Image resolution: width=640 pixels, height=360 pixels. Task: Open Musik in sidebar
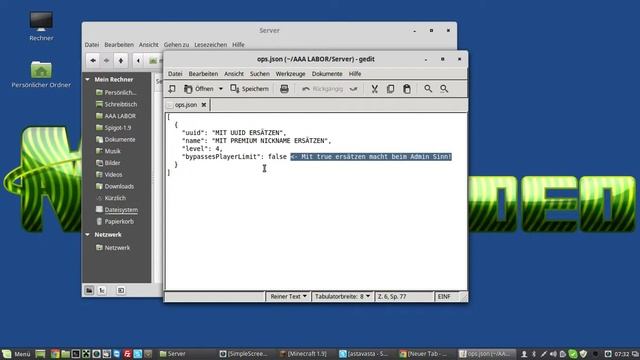click(x=108, y=151)
